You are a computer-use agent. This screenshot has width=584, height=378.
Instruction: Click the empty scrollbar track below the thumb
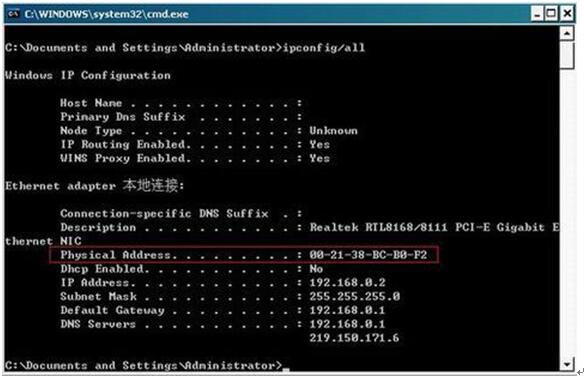(566, 212)
